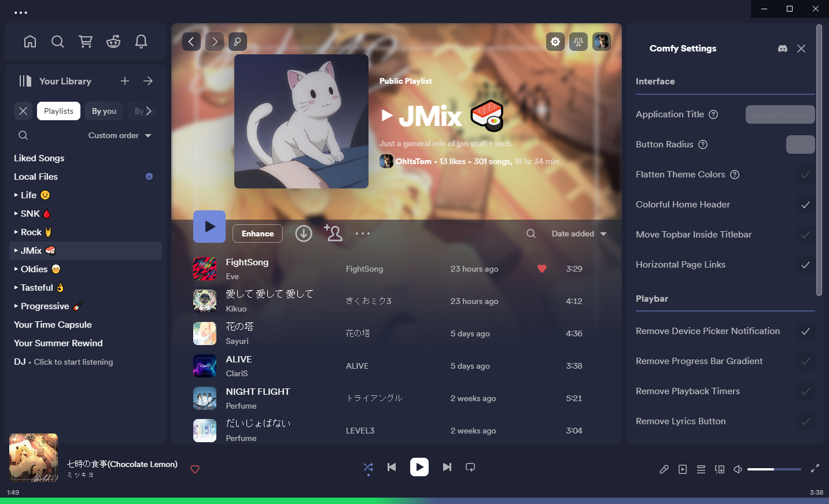Image resolution: width=829 pixels, height=504 pixels.
Task: Enable Move Topbar Inside Titlebar
Action: tap(805, 235)
